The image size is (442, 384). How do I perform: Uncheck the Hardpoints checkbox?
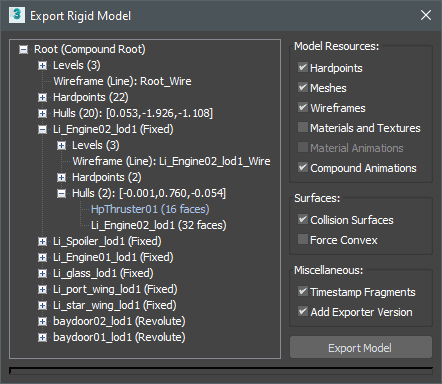pyautogui.click(x=303, y=68)
